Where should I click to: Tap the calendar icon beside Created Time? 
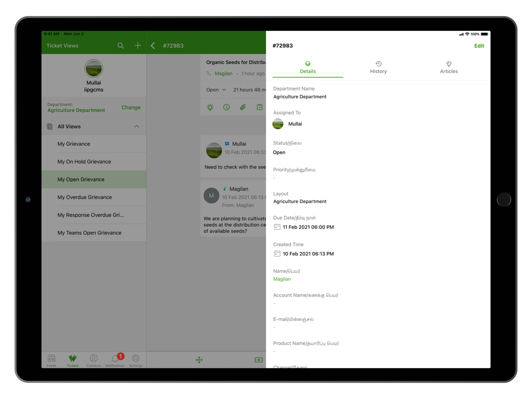277,254
